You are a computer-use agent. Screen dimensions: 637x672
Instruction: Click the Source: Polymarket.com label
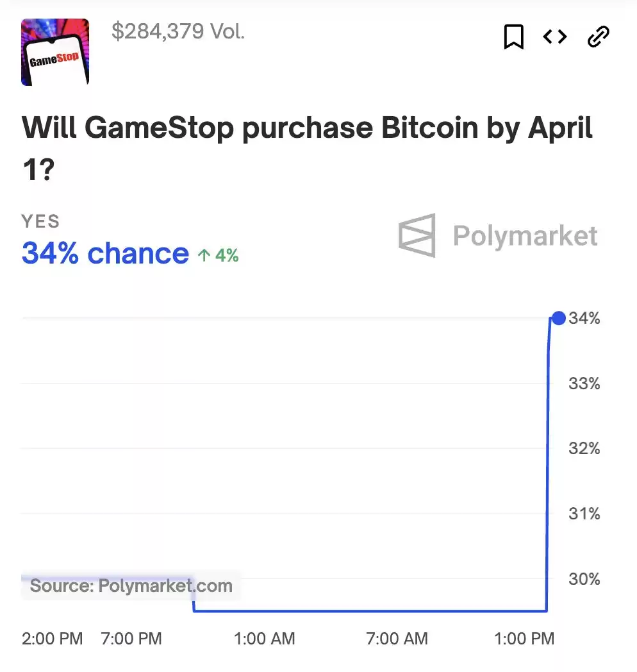coord(131,585)
